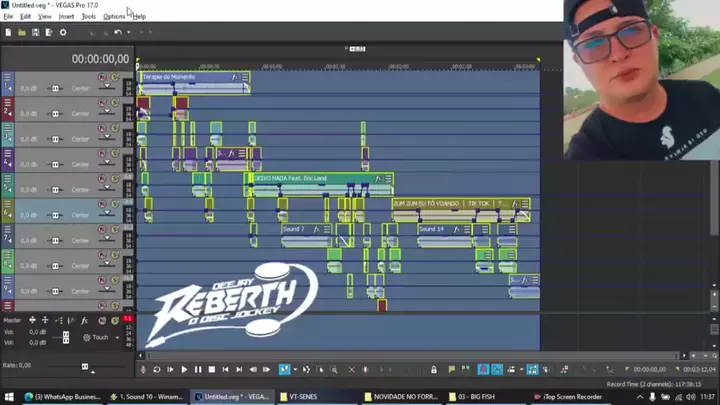The width and height of the screenshot is (720, 405).
Task: Step to previous frame button
Action: pos(253,369)
